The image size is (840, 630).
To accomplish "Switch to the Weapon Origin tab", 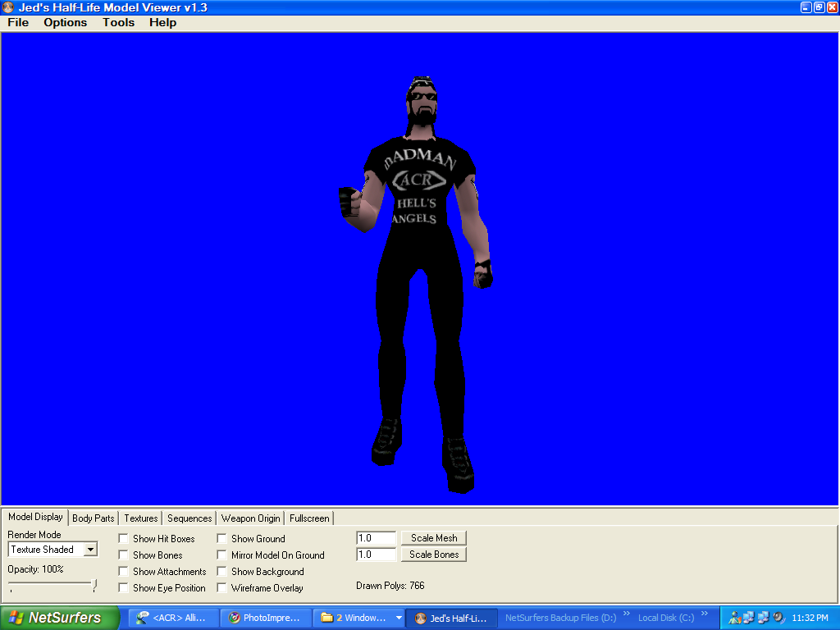I will coord(251,518).
